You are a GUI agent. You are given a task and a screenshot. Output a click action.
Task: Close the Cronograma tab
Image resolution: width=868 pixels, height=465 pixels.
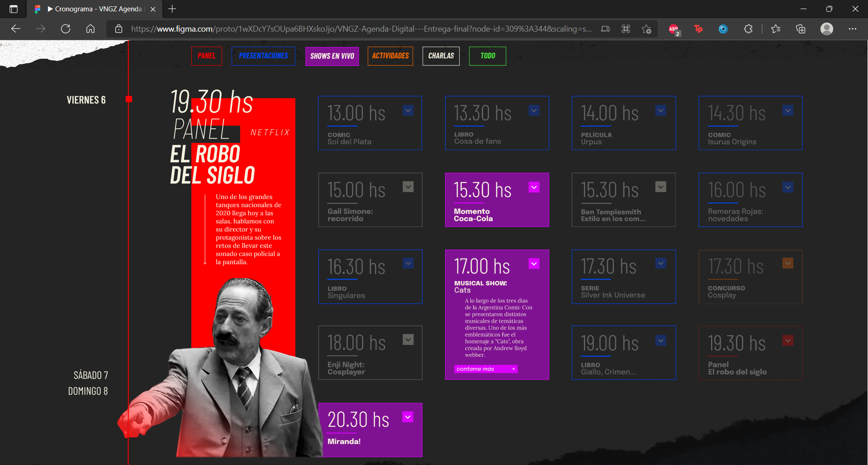pyautogui.click(x=153, y=9)
